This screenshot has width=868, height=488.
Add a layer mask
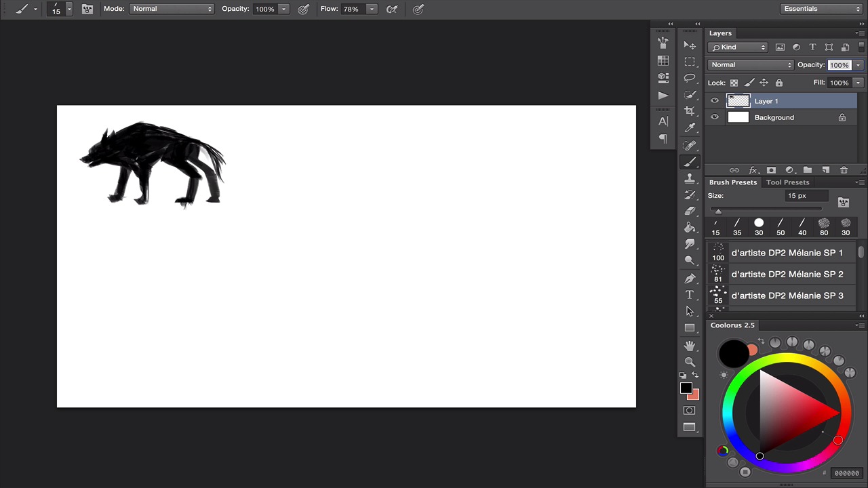[771, 170]
